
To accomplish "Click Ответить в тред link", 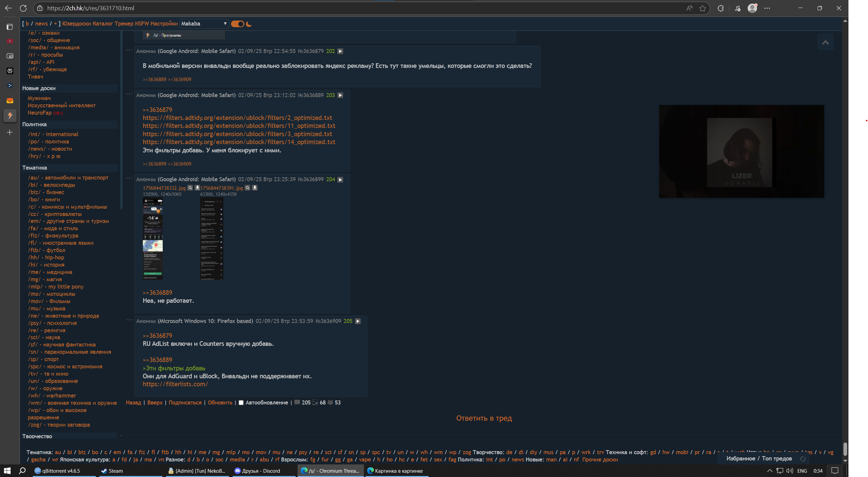I will coord(484,418).
